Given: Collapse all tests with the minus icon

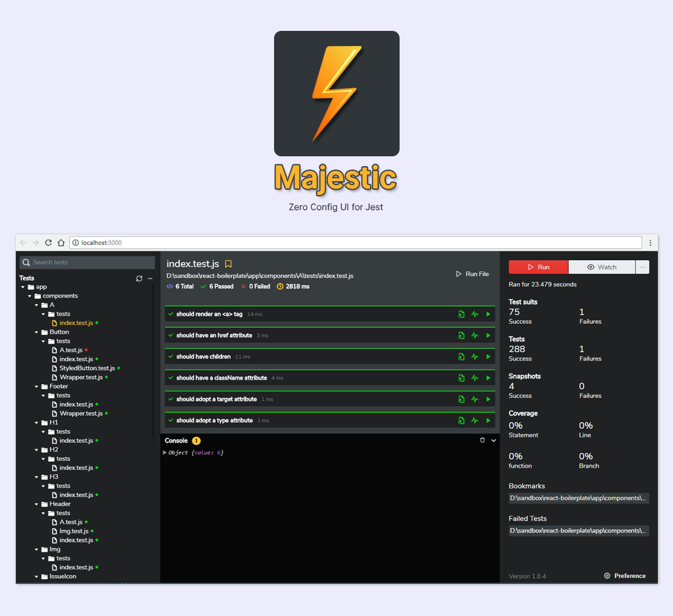Looking at the screenshot, I should coord(151,278).
